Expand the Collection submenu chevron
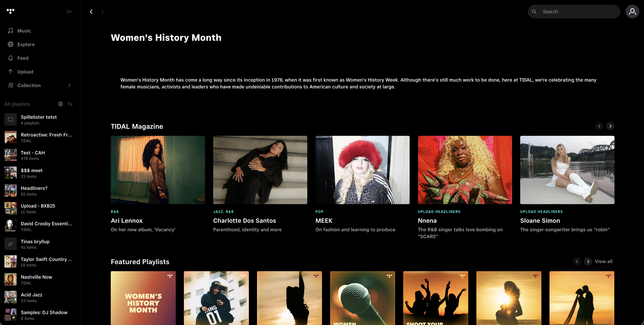644x325 pixels. [x=69, y=85]
